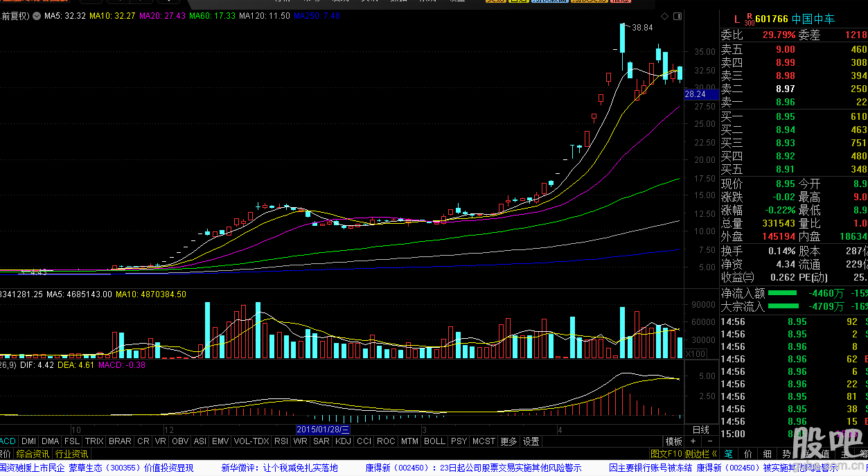The height and width of the screenshot is (476, 868).
Task: Select the MACD indicator tab
Action: 7,441
